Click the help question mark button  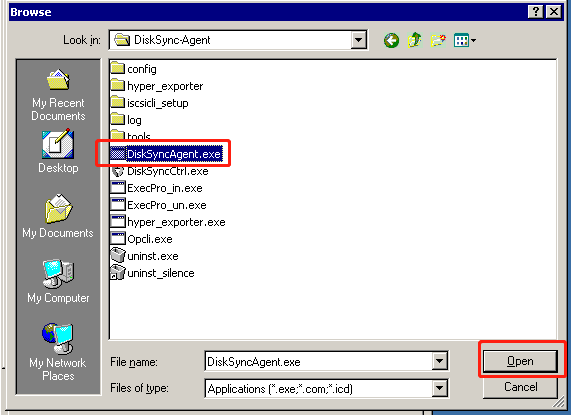[x=536, y=12]
